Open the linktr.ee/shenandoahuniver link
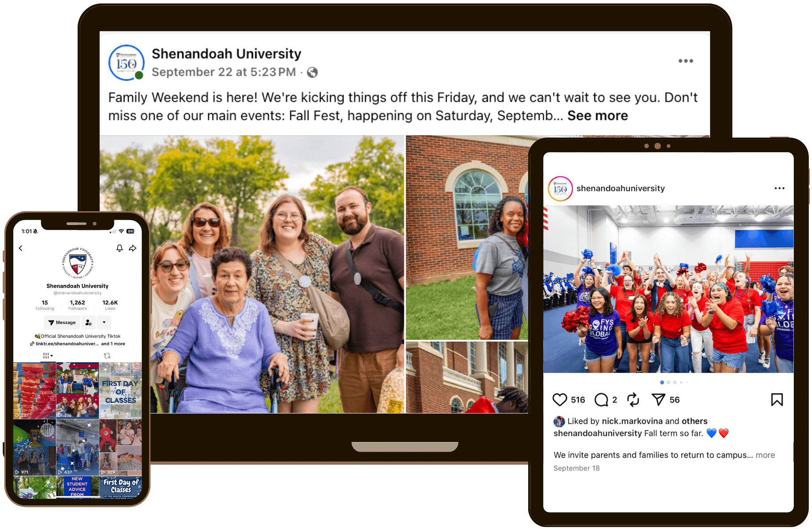The height and width of the screenshot is (529, 812). pyautogui.click(x=64, y=344)
